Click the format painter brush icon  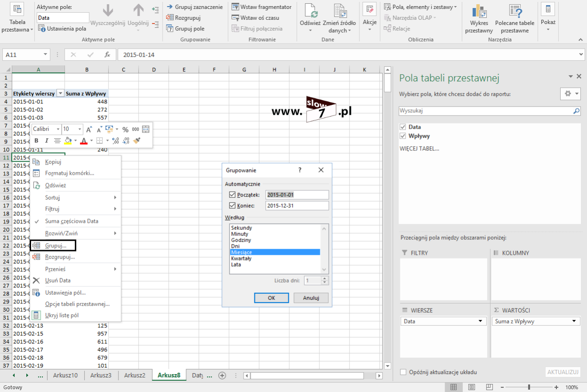pyautogui.click(x=137, y=141)
